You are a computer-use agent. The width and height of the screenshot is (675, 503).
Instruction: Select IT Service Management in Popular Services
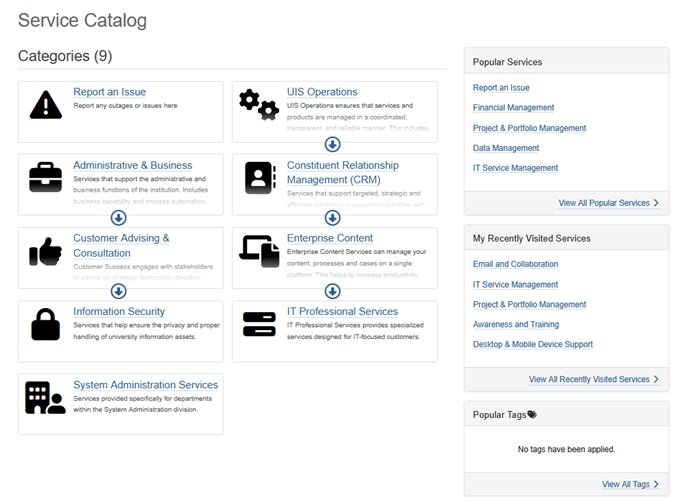tap(515, 168)
